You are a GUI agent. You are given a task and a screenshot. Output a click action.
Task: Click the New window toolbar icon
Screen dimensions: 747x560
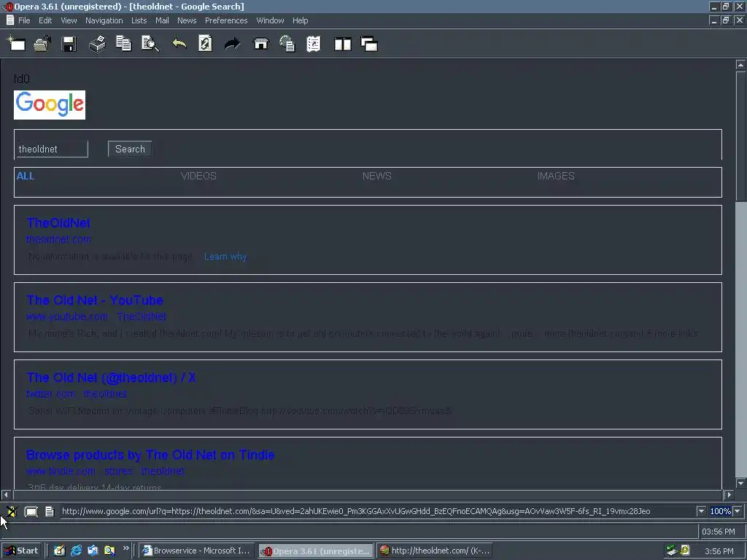pyautogui.click(x=16, y=44)
